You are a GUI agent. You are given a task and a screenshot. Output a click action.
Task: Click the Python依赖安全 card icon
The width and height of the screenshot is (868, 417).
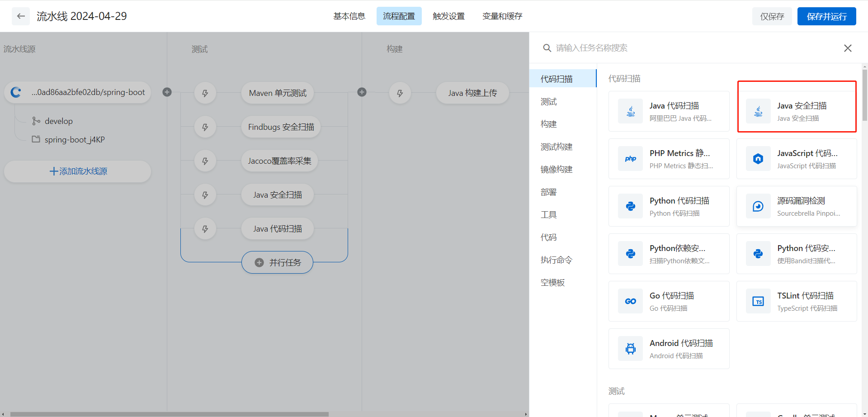click(x=631, y=254)
